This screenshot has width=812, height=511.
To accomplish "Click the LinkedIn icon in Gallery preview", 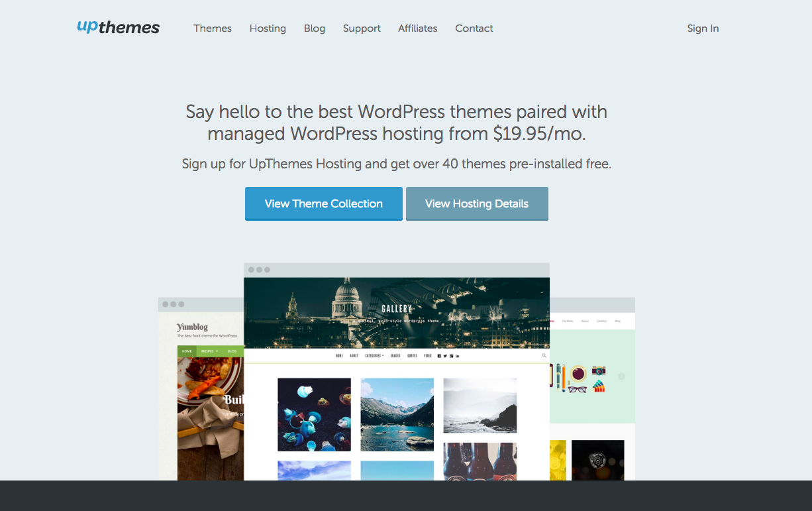I will [458, 356].
